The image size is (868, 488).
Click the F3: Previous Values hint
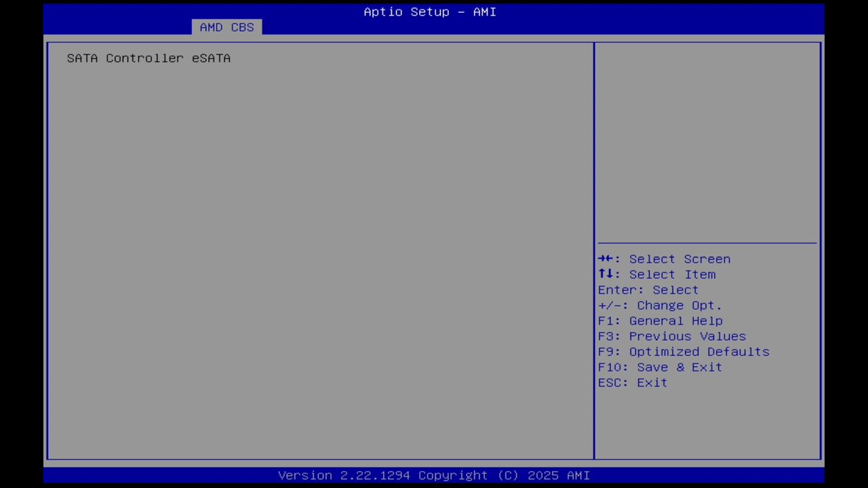coord(671,336)
